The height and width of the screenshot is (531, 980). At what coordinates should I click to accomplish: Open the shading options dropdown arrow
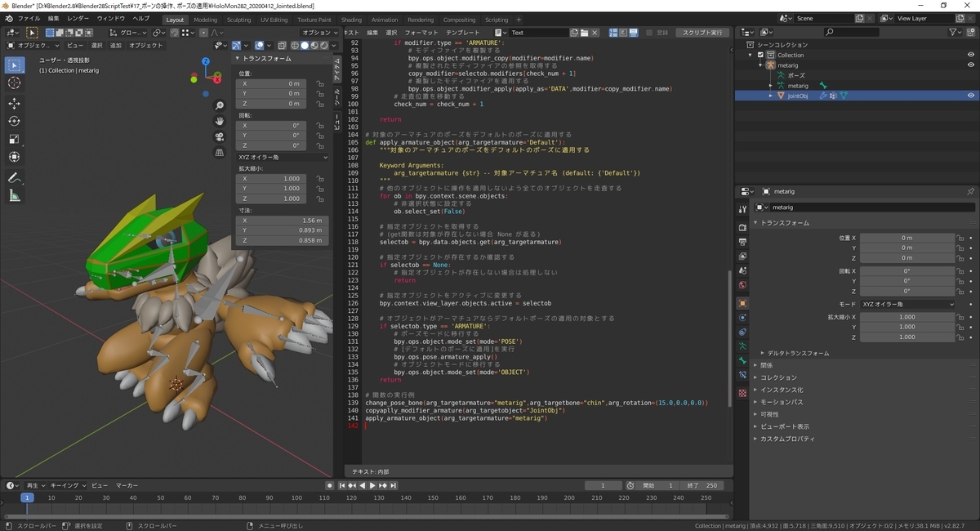point(334,46)
